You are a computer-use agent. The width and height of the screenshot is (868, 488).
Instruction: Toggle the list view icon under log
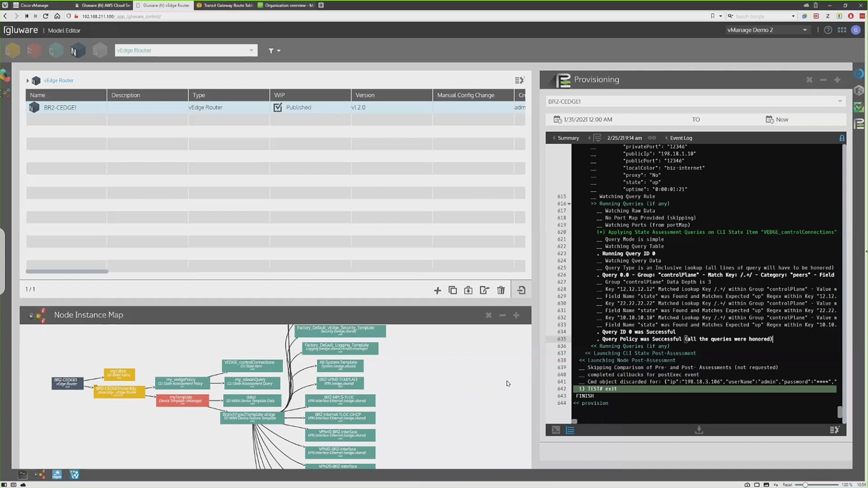coord(570,430)
